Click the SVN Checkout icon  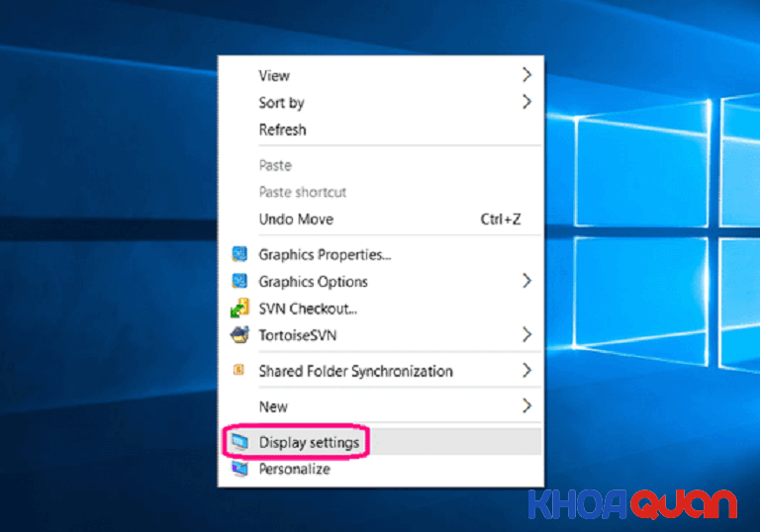pos(238,309)
